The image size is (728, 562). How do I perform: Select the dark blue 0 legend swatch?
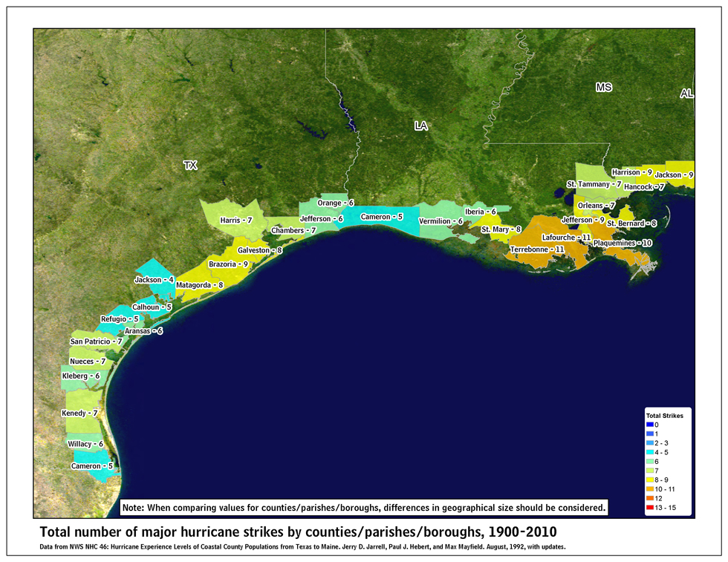650,425
